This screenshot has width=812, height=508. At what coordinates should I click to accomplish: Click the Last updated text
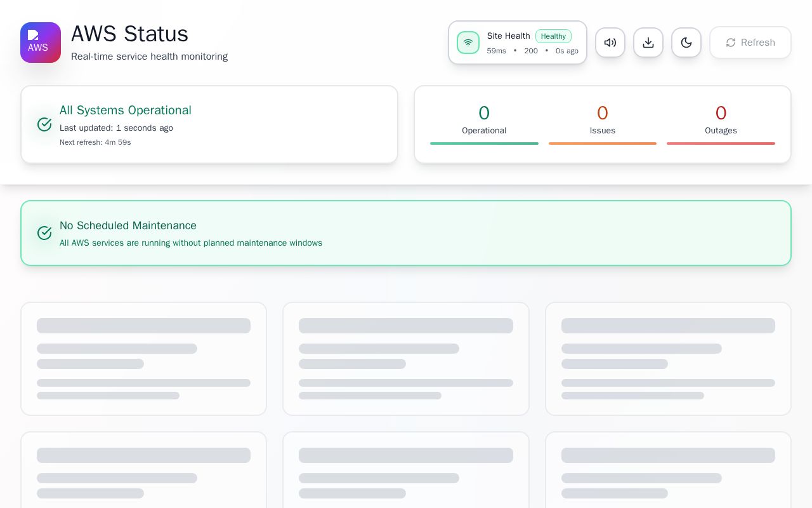click(x=116, y=128)
